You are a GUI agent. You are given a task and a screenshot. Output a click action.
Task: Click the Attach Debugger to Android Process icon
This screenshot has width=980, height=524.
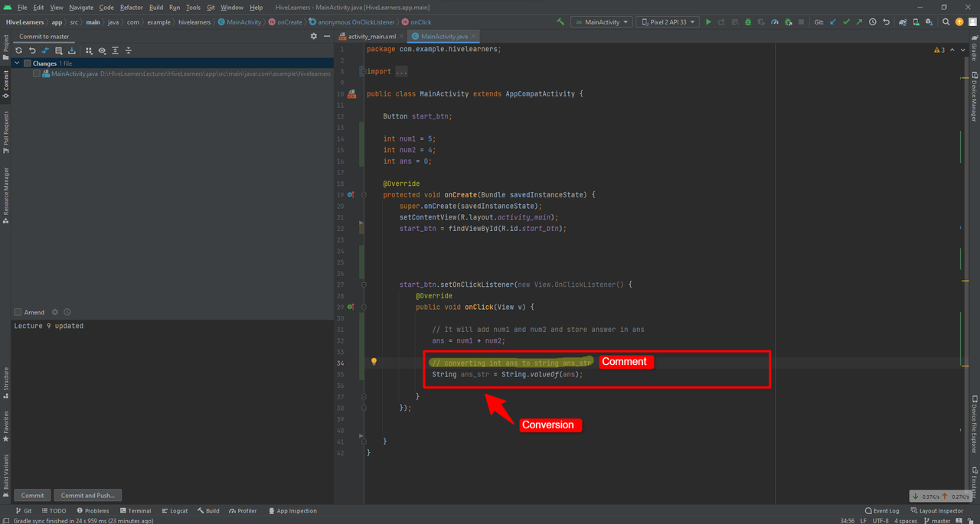(x=789, y=22)
